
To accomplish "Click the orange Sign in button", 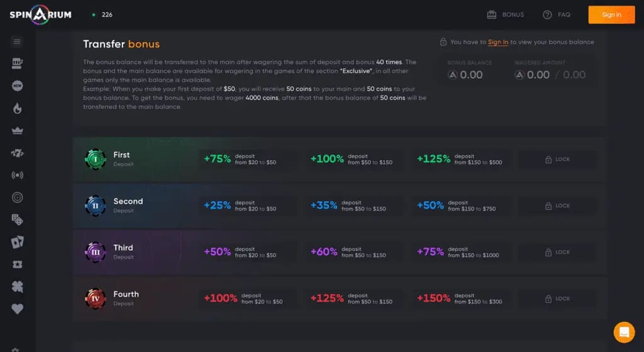I will point(611,14).
